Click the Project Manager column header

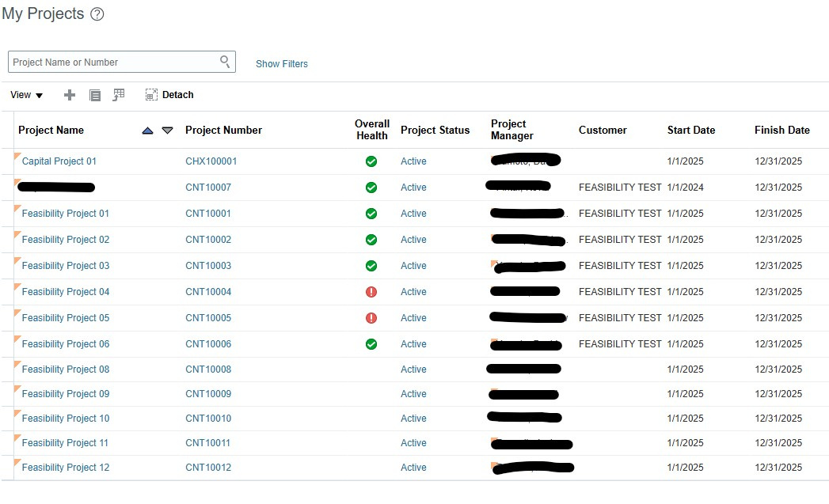click(511, 130)
